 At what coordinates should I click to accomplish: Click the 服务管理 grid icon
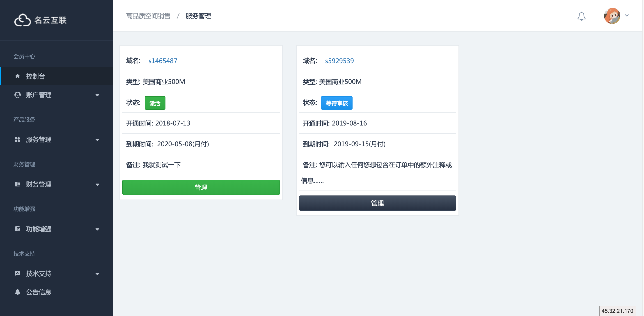click(x=18, y=139)
